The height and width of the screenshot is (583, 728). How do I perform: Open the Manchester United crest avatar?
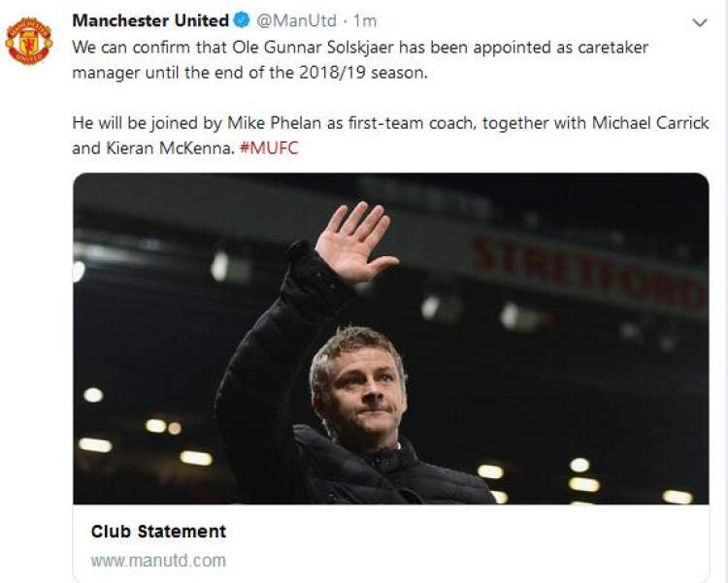[x=29, y=41]
